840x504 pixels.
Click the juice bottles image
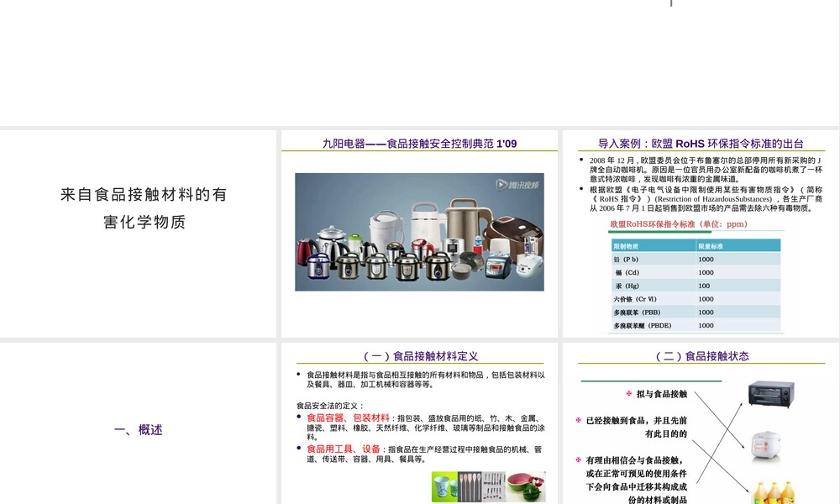(774, 493)
